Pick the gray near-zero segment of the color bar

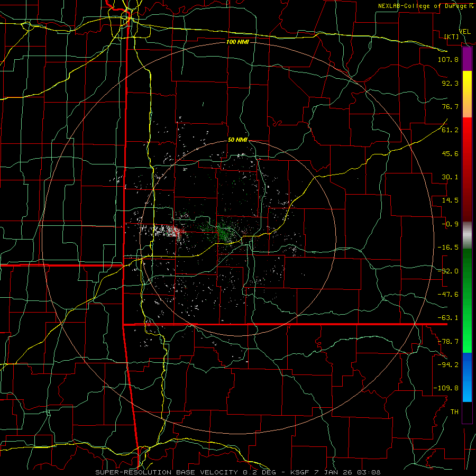467,235
